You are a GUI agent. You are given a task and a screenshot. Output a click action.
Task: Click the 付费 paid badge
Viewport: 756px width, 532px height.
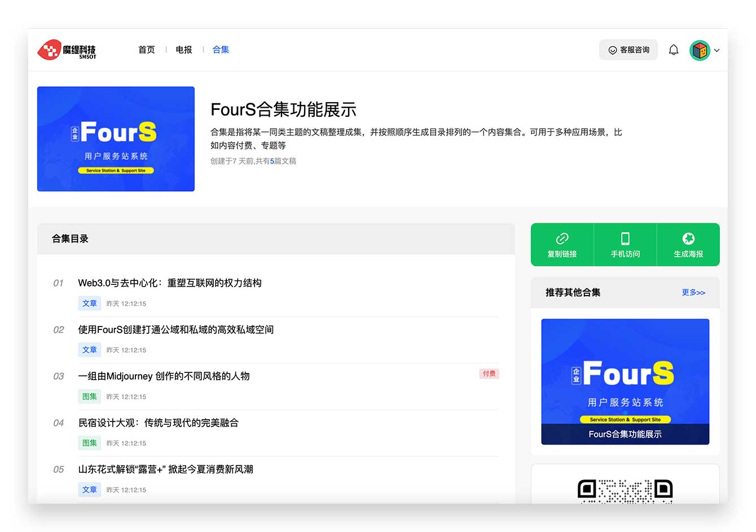coord(489,373)
